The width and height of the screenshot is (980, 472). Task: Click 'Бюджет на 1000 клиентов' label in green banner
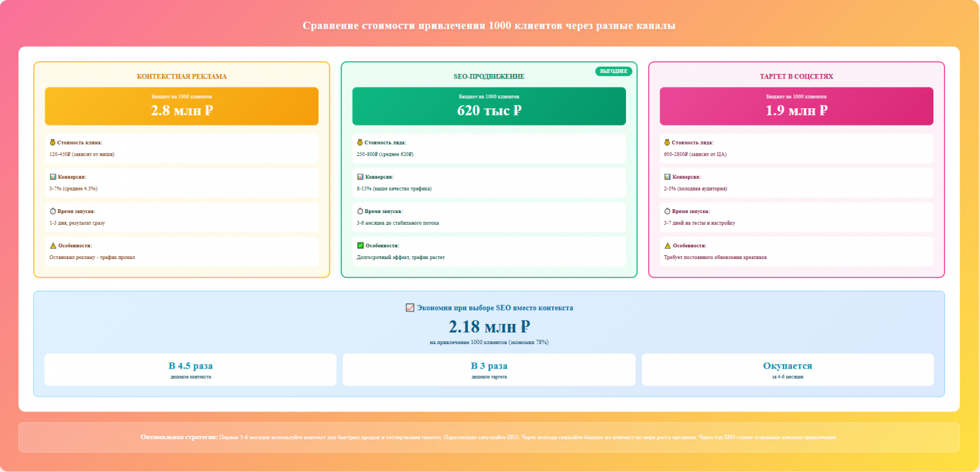point(489,97)
